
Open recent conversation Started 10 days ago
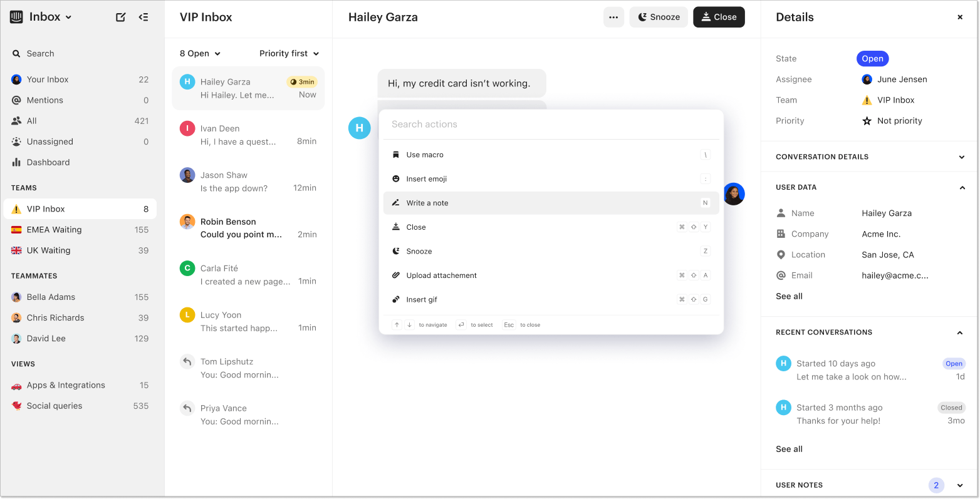coord(870,370)
